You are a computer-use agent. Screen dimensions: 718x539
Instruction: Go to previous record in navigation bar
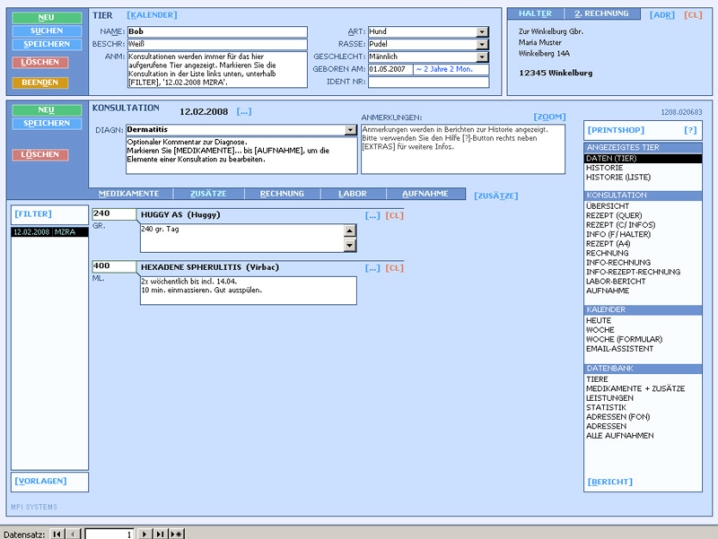(x=73, y=534)
